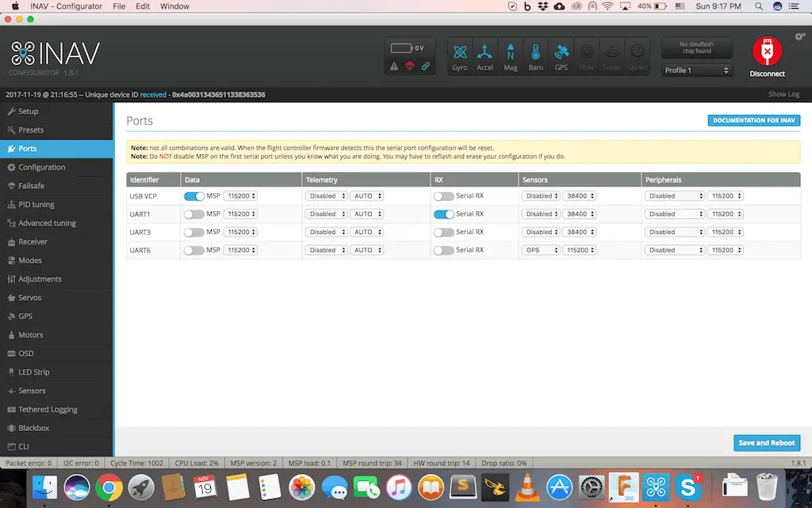Open the Motors tab

click(x=56, y=335)
